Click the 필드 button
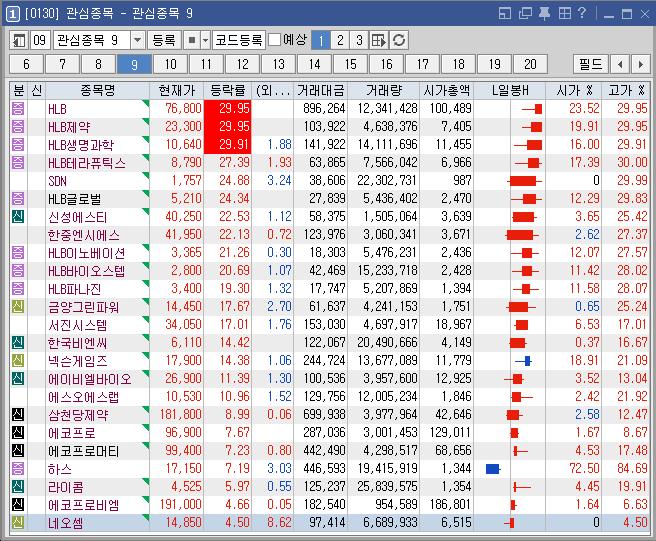 click(590, 64)
